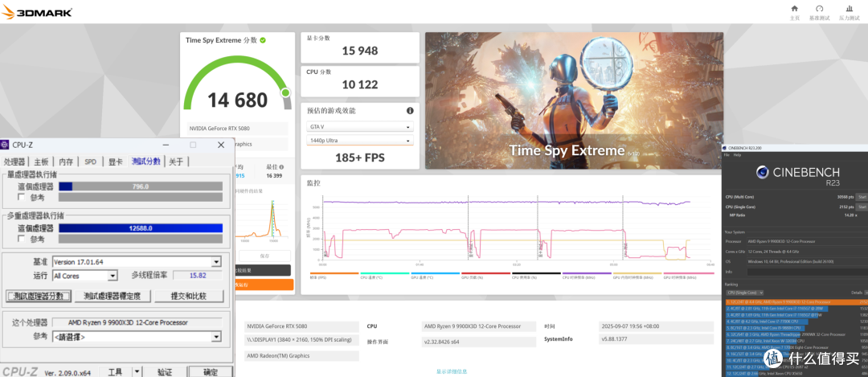Select the orange Ryzen 9 9900X3D ranking row
This screenshot has height=377, width=868.
[796, 302]
